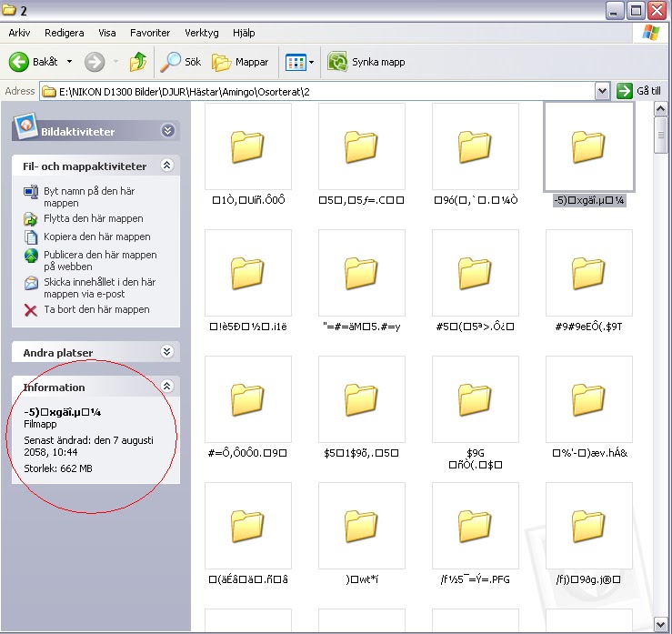
Task: Expand the Andra platser panel
Action: (166, 352)
